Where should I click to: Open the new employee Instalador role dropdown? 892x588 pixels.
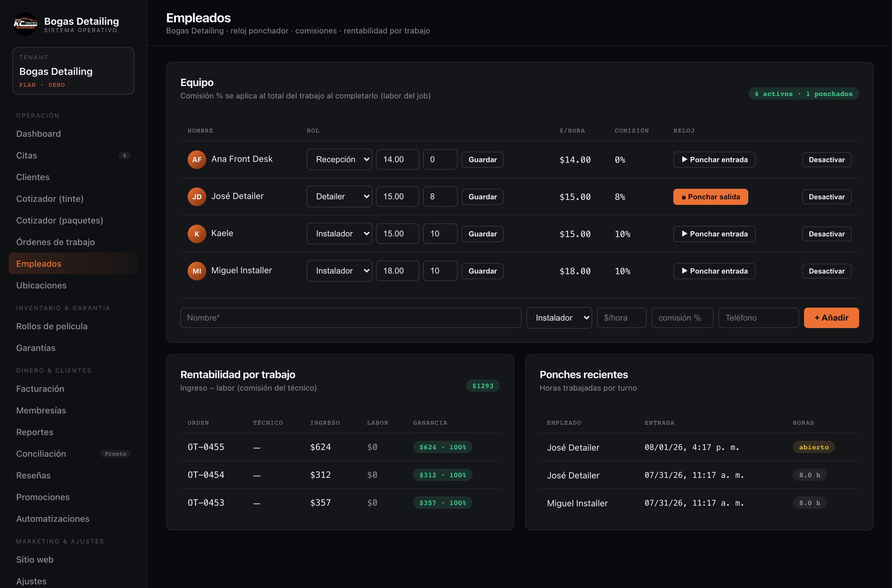pyautogui.click(x=559, y=318)
